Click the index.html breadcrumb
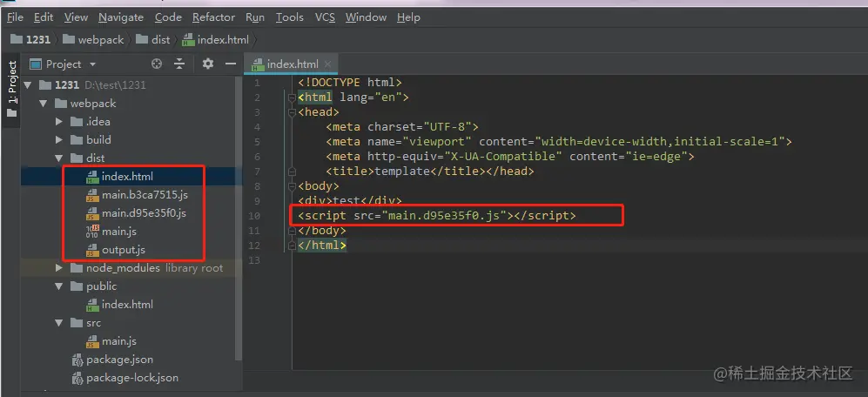The image size is (868, 397). pyautogui.click(x=216, y=40)
